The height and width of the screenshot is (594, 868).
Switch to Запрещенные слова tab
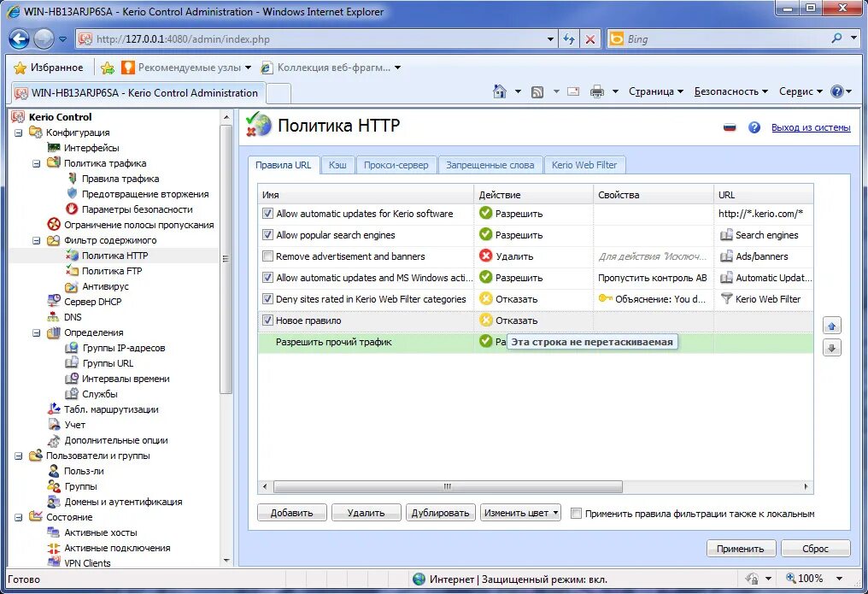point(490,165)
